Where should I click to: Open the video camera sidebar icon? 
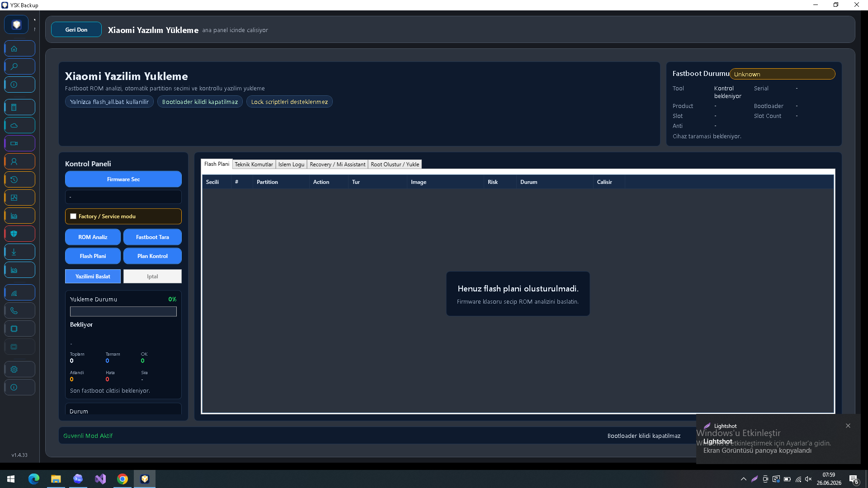(20, 143)
